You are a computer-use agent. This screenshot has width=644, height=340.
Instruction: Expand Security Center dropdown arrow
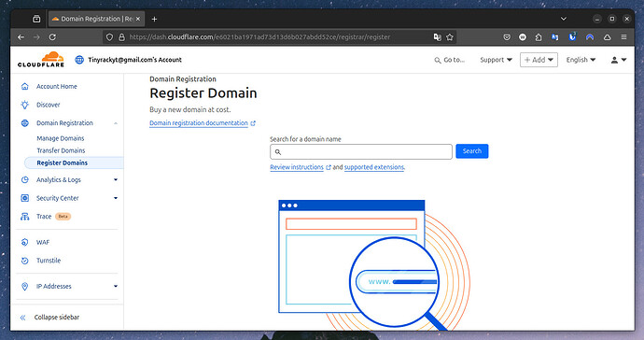(x=116, y=198)
